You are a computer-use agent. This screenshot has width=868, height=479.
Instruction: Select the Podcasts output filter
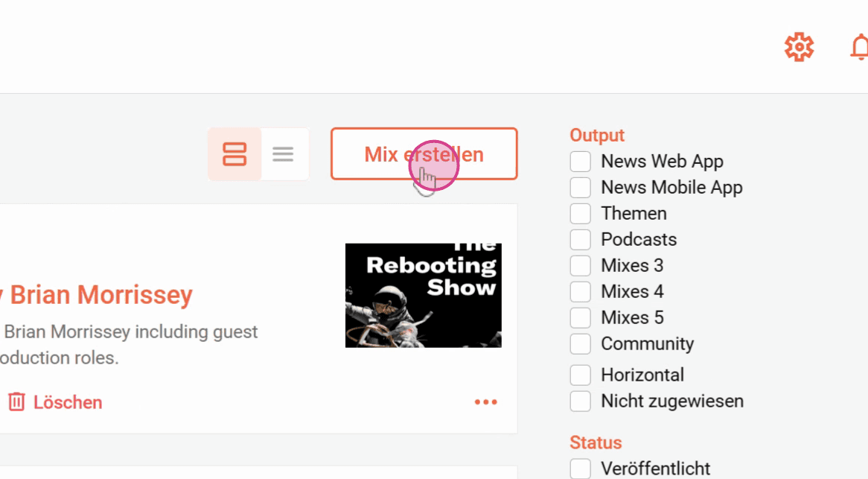tap(580, 239)
